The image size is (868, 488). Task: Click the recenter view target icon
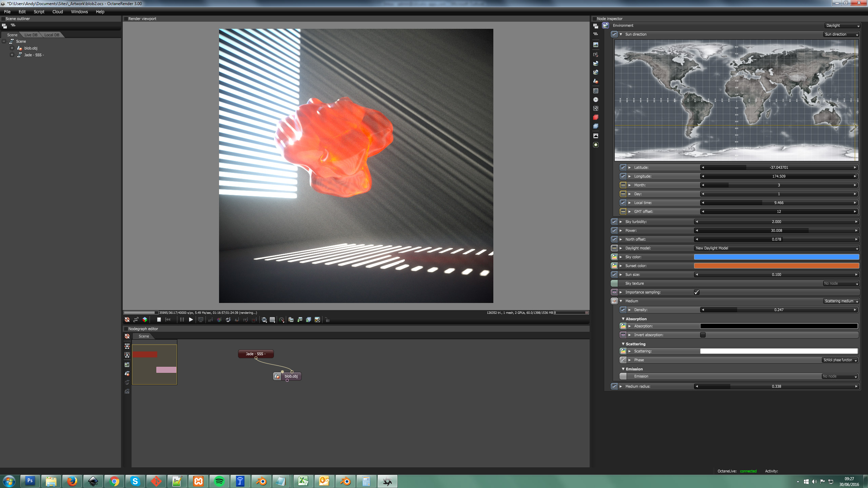click(x=127, y=320)
